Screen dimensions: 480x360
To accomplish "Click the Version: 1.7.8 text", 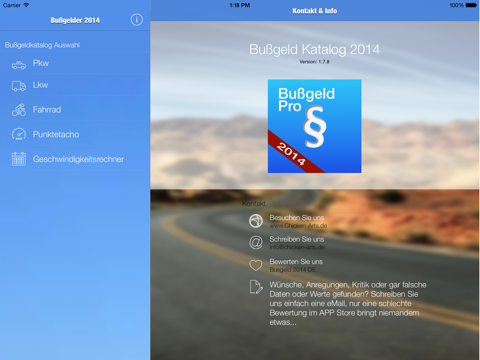I will tap(314, 62).
